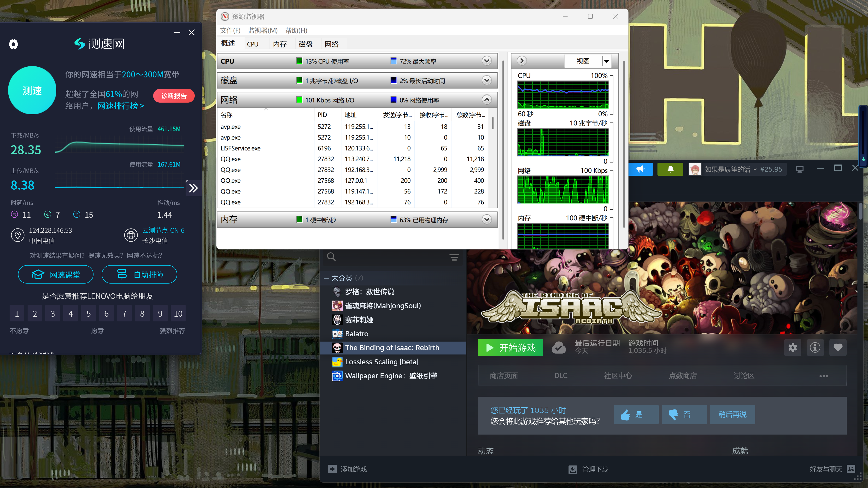
Task: Open 文件(F) menu in Resource Monitor
Action: 230,30
